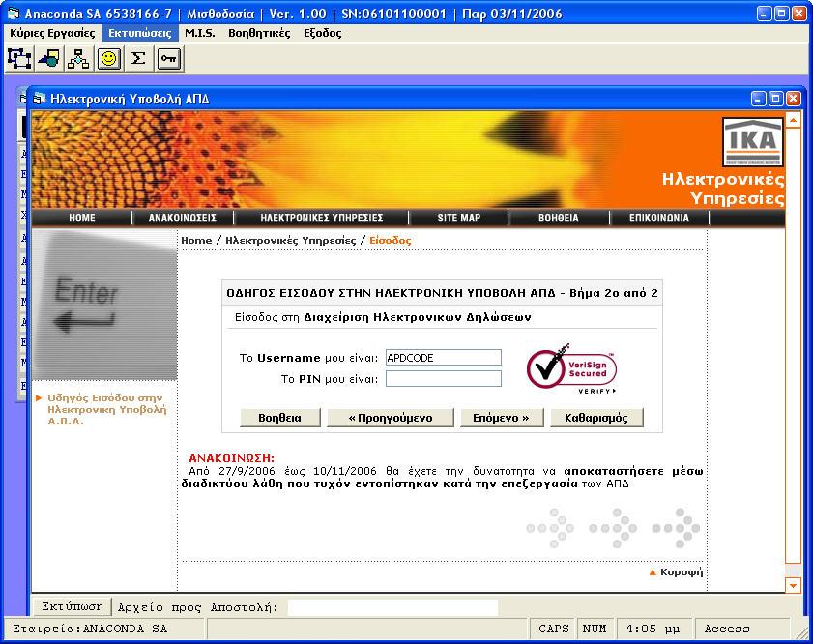Image resolution: width=813 pixels, height=644 pixels.
Task: Click the Home breadcrumb link
Action: (196, 240)
